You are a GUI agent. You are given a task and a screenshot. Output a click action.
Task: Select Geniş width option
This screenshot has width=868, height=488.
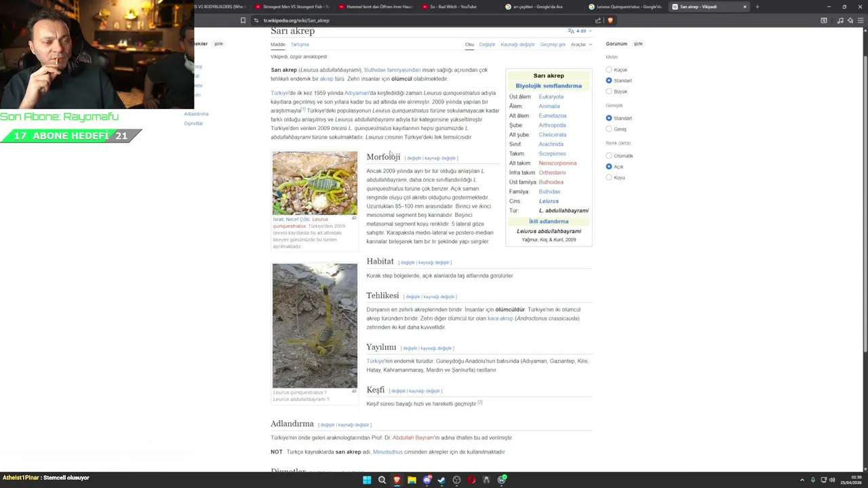(609, 129)
